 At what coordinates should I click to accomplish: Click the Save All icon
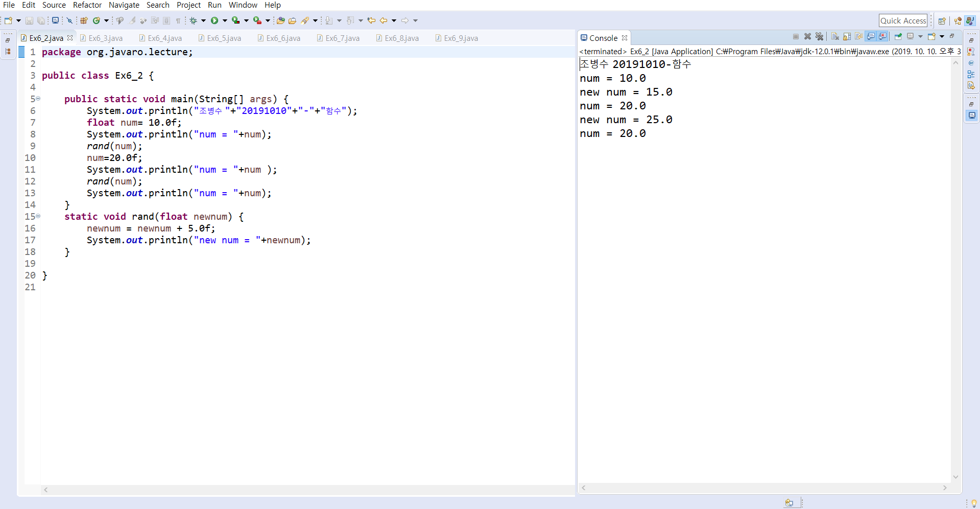point(41,21)
